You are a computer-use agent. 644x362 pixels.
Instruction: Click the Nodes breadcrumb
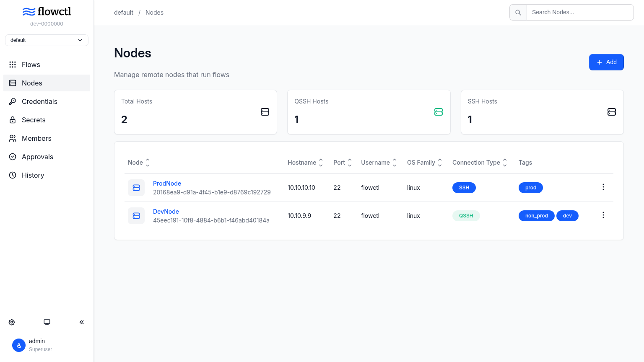pyautogui.click(x=154, y=13)
